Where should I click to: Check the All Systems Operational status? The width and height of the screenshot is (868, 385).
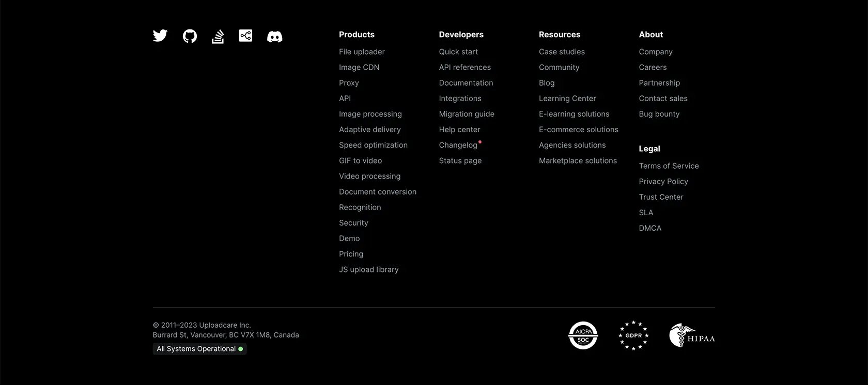(x=199, y=349)
